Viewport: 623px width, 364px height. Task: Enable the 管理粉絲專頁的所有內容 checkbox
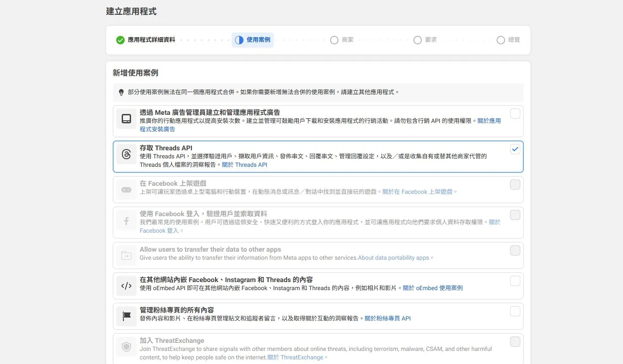click(x=515, y=311)
